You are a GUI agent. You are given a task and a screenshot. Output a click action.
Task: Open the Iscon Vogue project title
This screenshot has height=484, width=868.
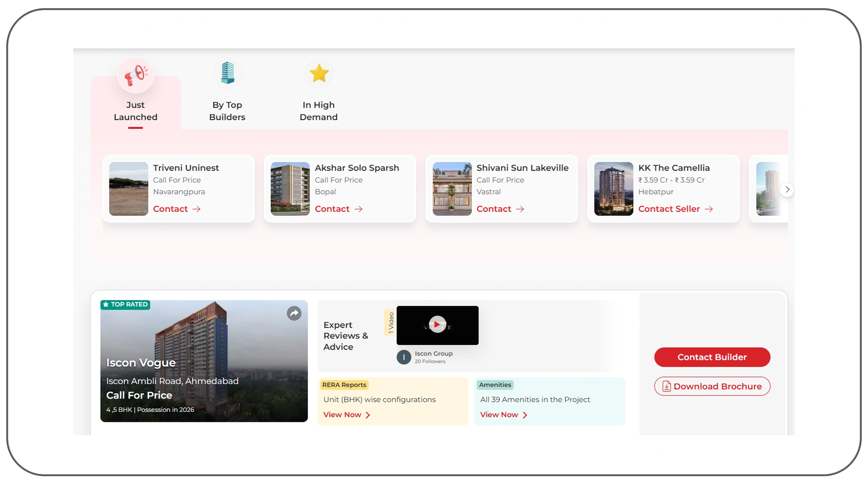(x=141, y=363)
